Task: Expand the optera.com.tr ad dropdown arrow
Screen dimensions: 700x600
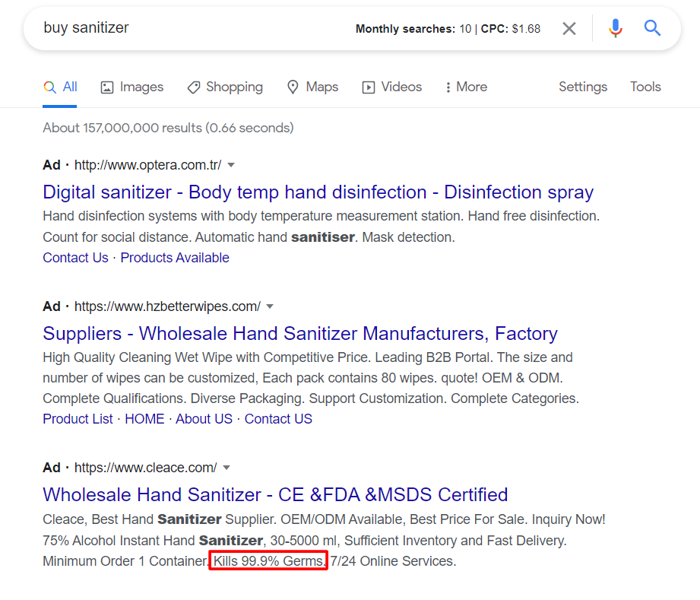Action: [231, 165]
